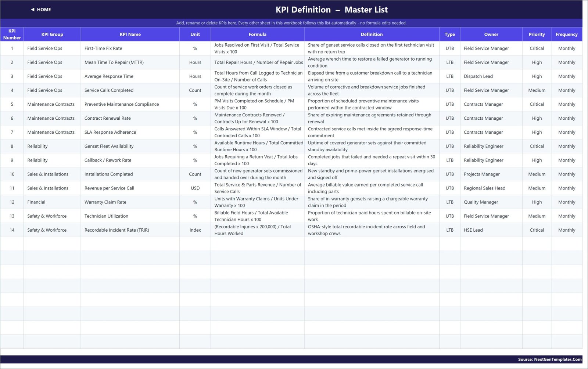The width and height of the screenshot is (588, 369).
Task: Select the Warranty Claim Rate cell
Action: tap(130, 202)
